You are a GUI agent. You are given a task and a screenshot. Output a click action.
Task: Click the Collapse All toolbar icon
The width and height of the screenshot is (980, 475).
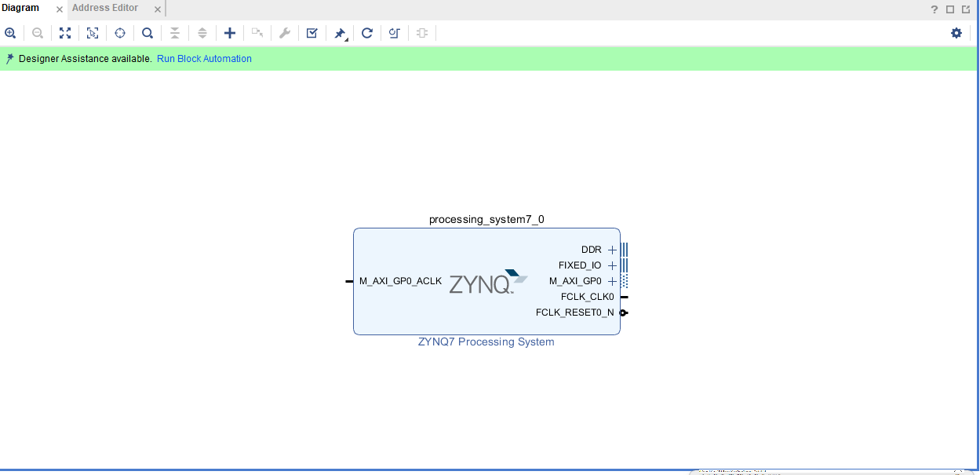(175, 33)
